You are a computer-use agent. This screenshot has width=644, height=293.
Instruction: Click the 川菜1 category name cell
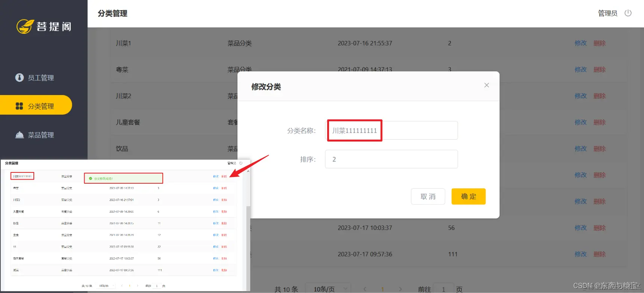coord(123,43)
